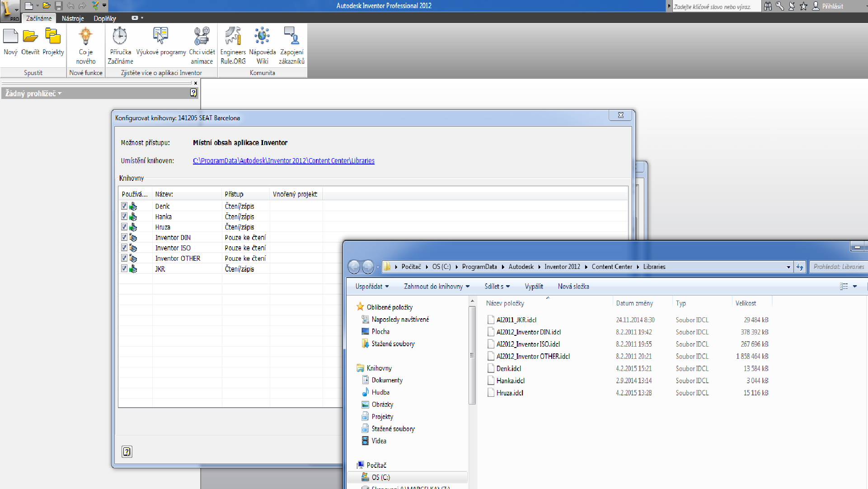Click help question icon in library dialog
The height and width of the screenshot is (489, 868).
(x=127, y=451)
